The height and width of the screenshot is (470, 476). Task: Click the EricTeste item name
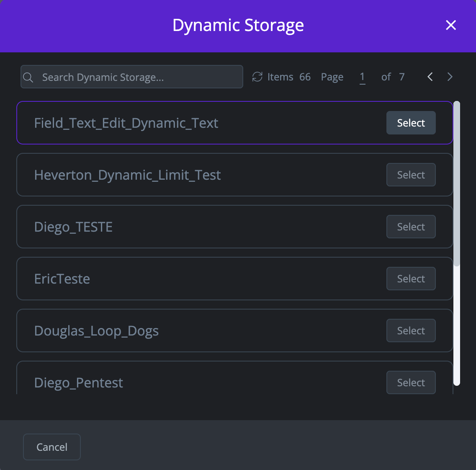(62, 279)
